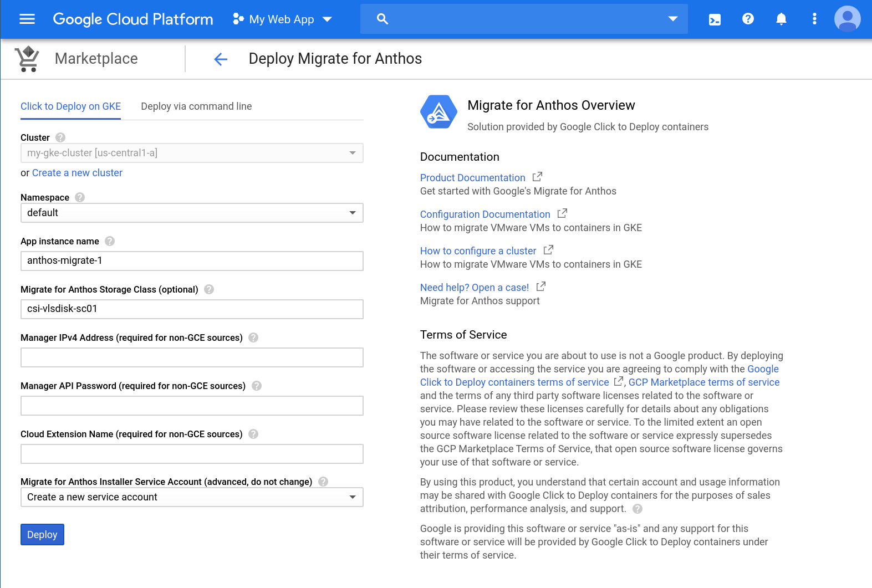Switch to Deploy via command line tab

click(x=196, y=106)
